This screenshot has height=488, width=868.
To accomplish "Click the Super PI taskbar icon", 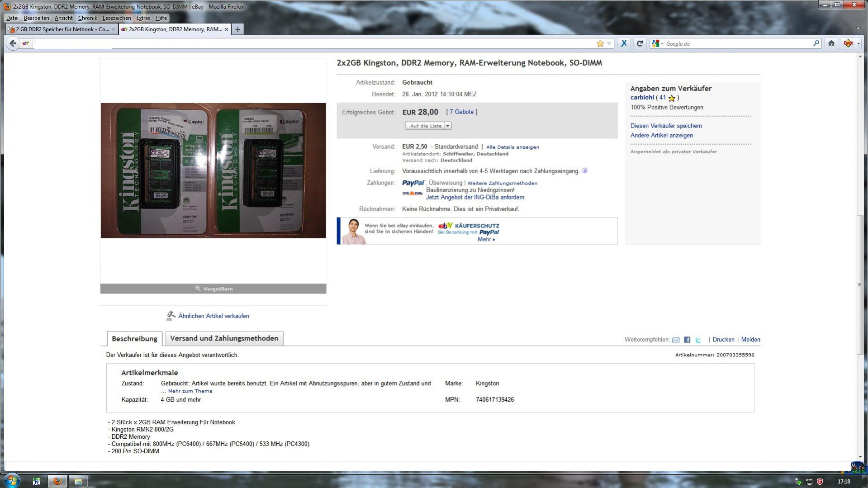I will 37,481.
